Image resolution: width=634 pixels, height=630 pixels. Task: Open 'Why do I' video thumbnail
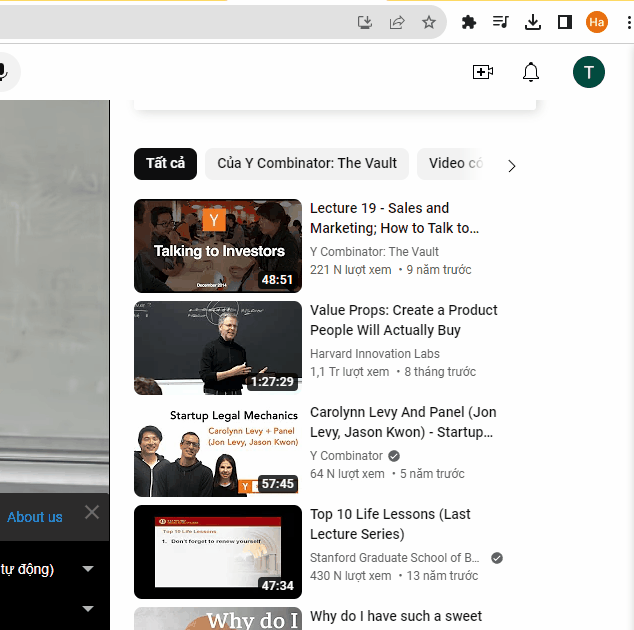coord(218,618)
